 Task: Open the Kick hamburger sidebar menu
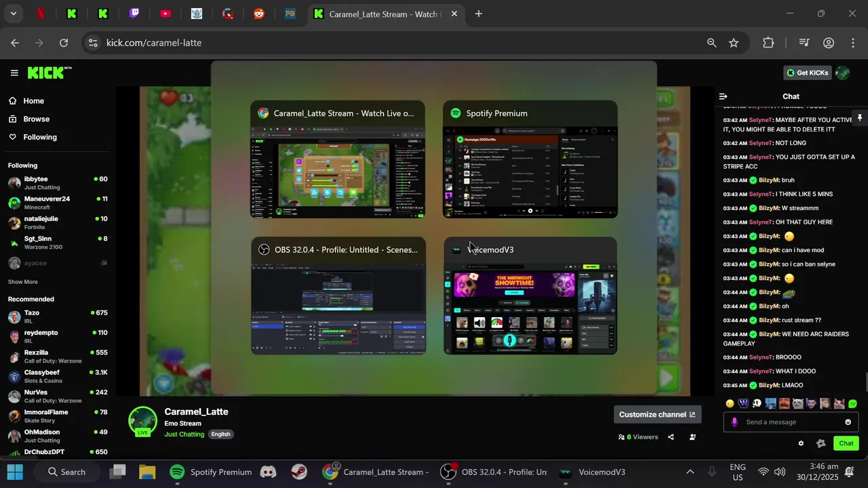pyautogui.click(x=14, y=73)
